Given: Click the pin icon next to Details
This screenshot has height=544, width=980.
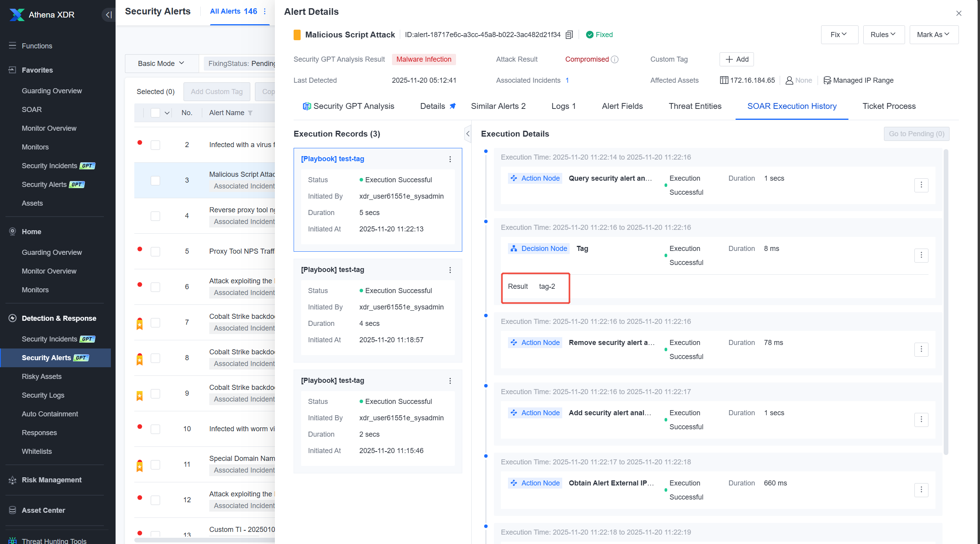Looking at the screenshot, I should (453, 106).
